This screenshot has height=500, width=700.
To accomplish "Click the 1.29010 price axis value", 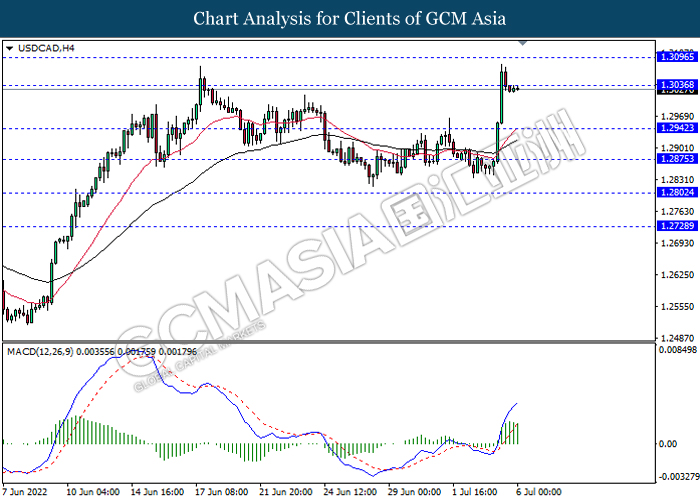I will (677, 148).
